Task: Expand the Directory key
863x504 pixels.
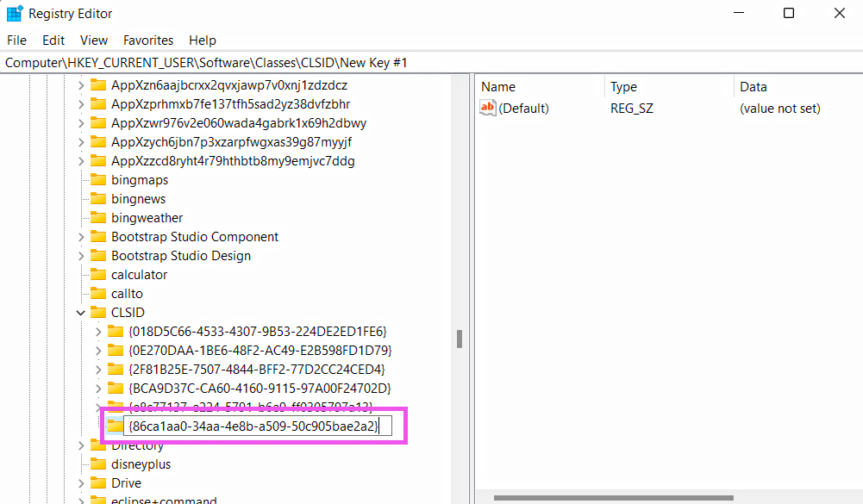Action: 81,445
